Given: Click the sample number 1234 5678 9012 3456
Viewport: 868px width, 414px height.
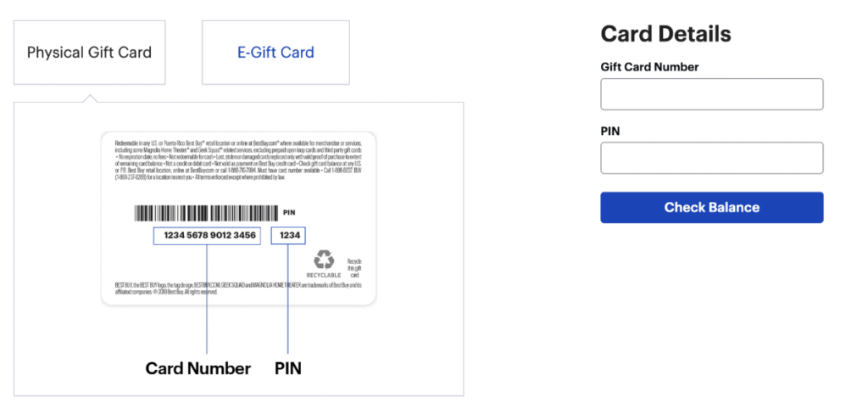Looking at the screenshot, I should 207,236.
